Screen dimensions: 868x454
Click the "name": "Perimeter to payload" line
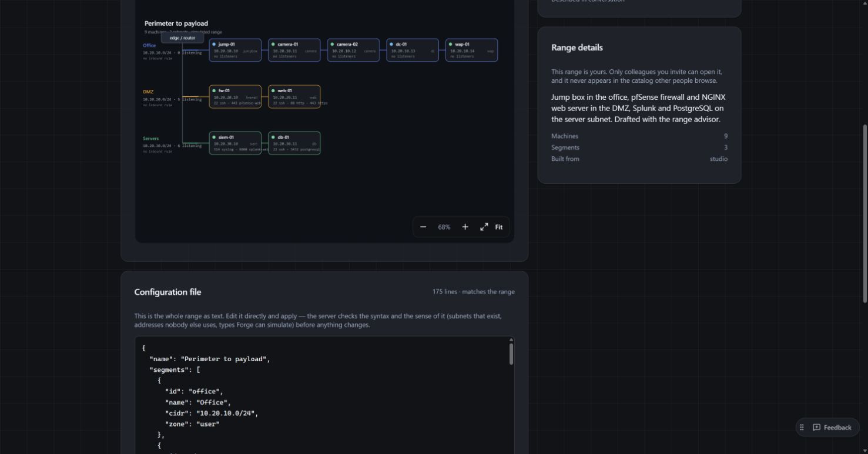(x=210, y=359)
